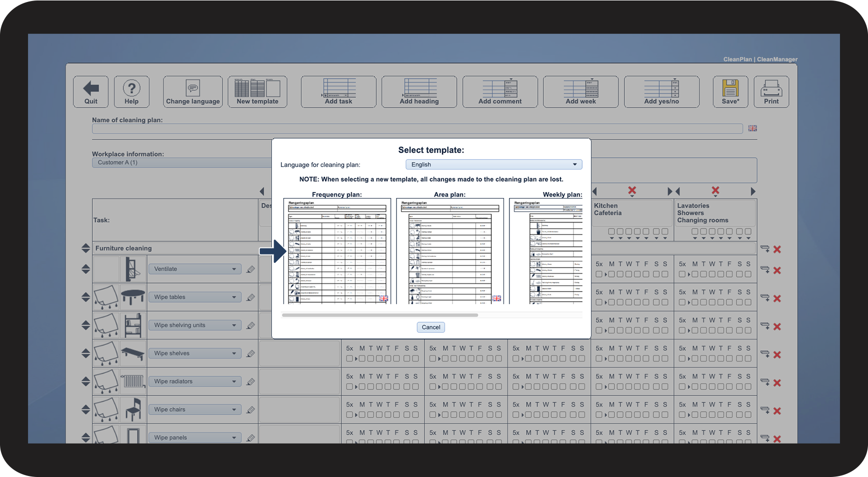Check first Kitchen Cafeteria header checkbox

point(612,231)
